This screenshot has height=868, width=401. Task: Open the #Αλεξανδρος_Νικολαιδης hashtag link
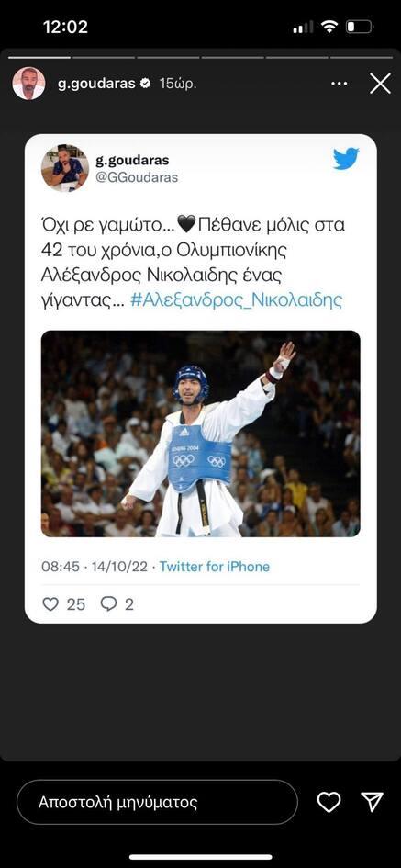[x=236, y=300]
